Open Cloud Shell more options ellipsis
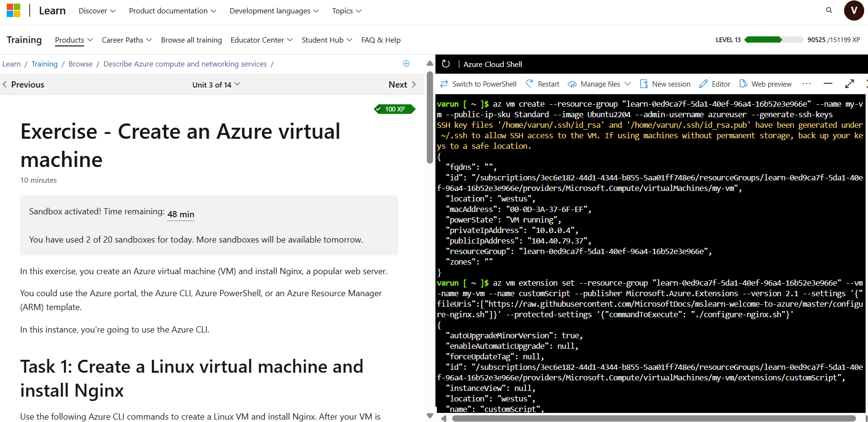The width and height of the screenshot is (868, 422). (807, 84)
